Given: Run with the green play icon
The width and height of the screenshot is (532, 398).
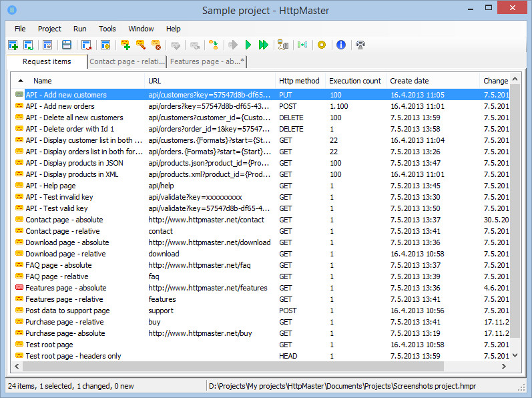Looking at the screenshot, I should (248, 45).
